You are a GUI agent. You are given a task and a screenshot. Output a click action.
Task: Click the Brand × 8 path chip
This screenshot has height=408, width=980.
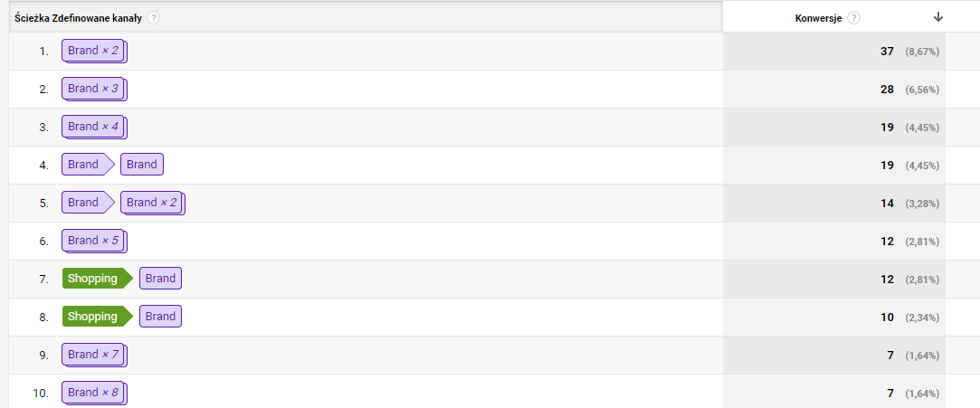click(94, 394)
